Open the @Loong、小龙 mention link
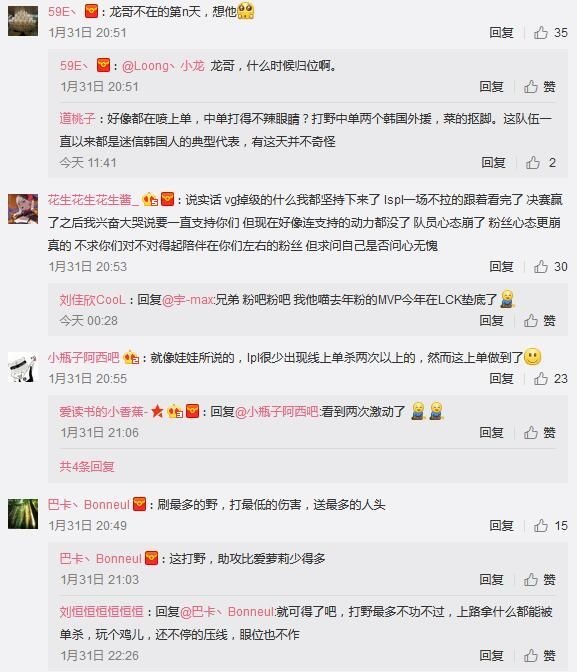The width and height of the screenshot is (577, 672). 163,66
